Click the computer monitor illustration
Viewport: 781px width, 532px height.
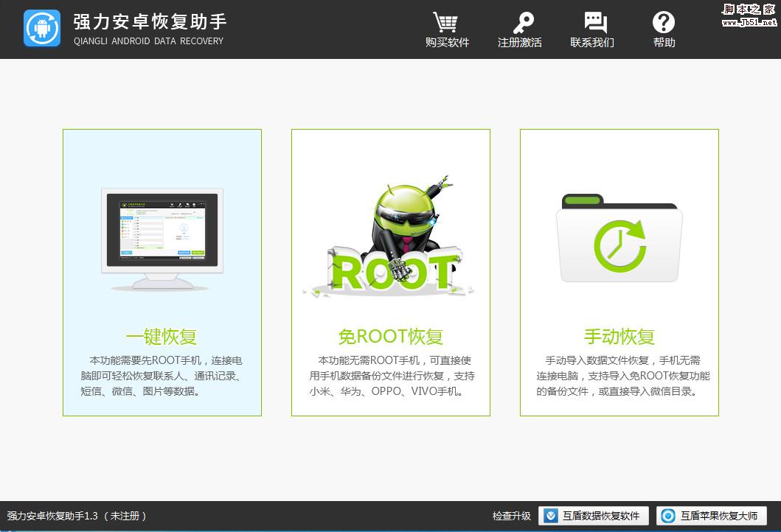tap(162, 239)
